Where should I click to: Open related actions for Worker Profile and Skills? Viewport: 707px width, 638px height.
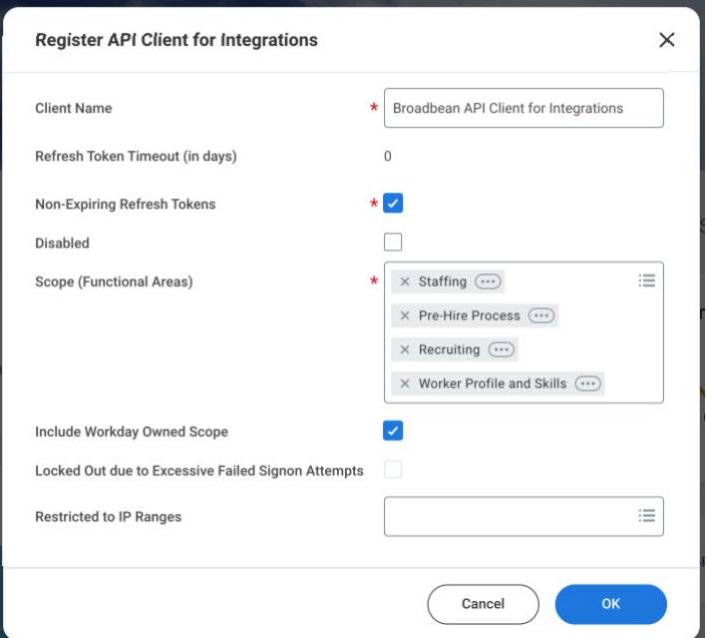(588, 384)
